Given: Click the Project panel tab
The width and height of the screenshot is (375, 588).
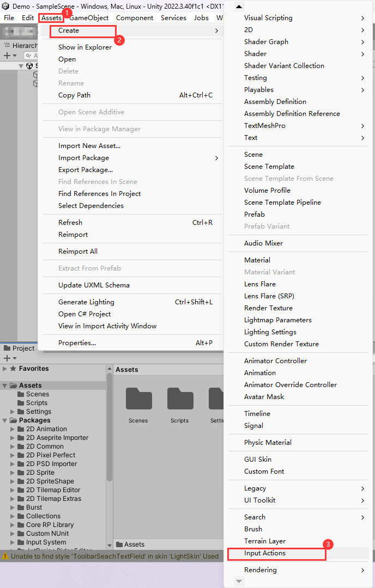Looking at the screenshot, I should [19, 348].
